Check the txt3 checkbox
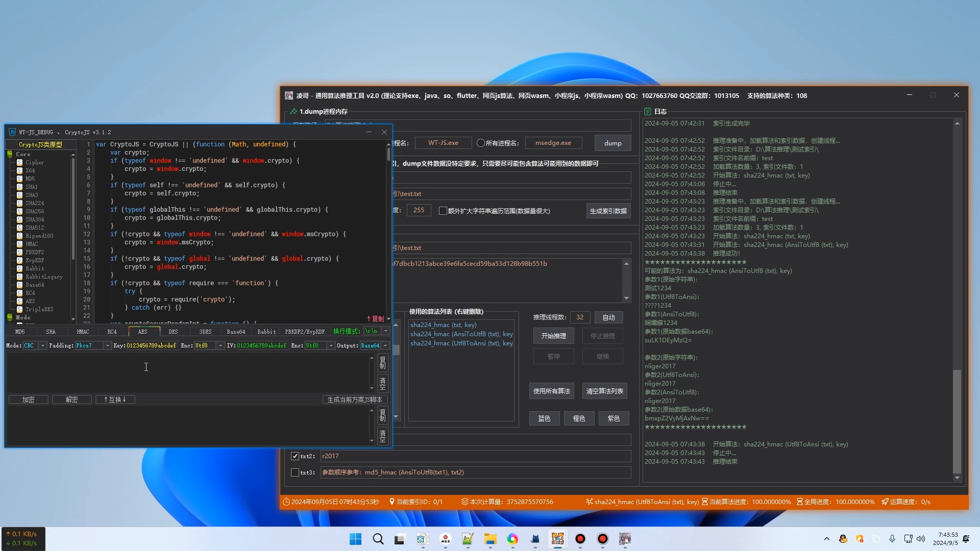 click(x=295, y=472)
